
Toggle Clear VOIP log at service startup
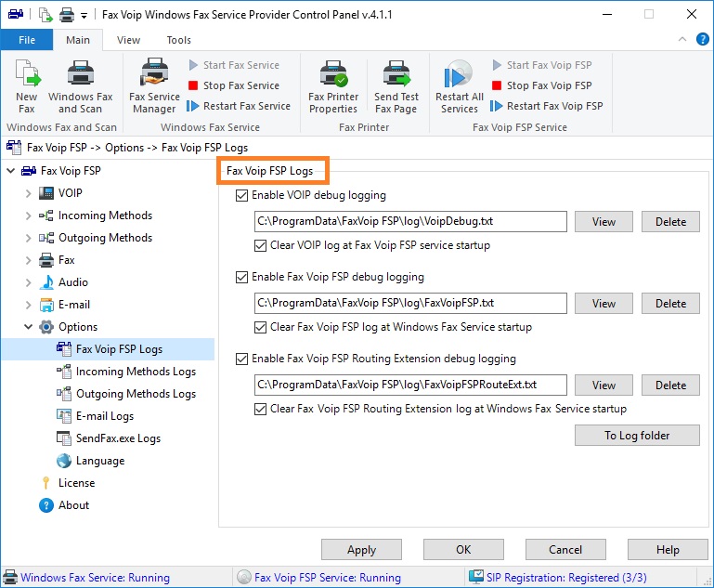tap(261, 245)
